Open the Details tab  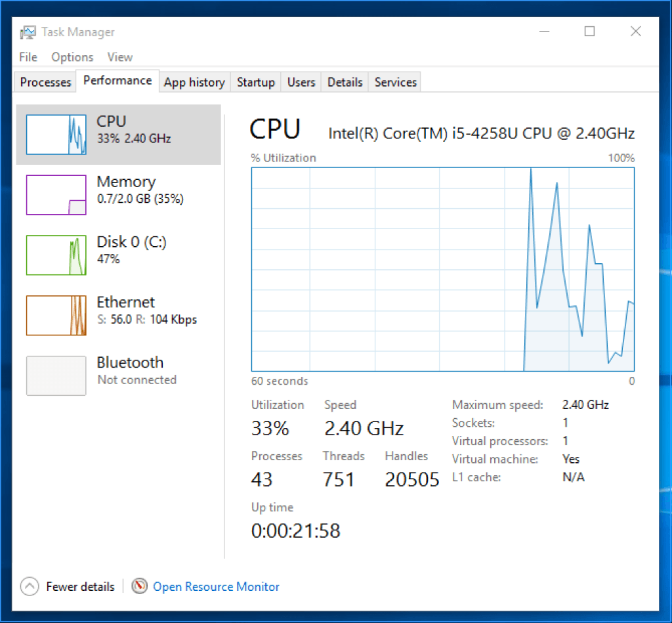pyautogui.click(x=345, y=82)
